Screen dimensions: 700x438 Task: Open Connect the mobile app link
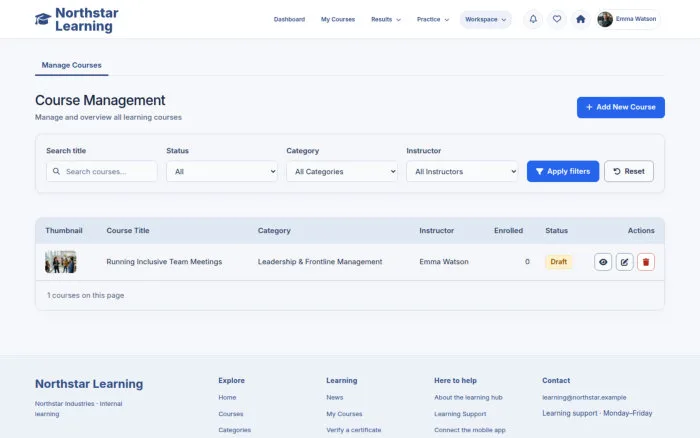(x=470, y=430)
